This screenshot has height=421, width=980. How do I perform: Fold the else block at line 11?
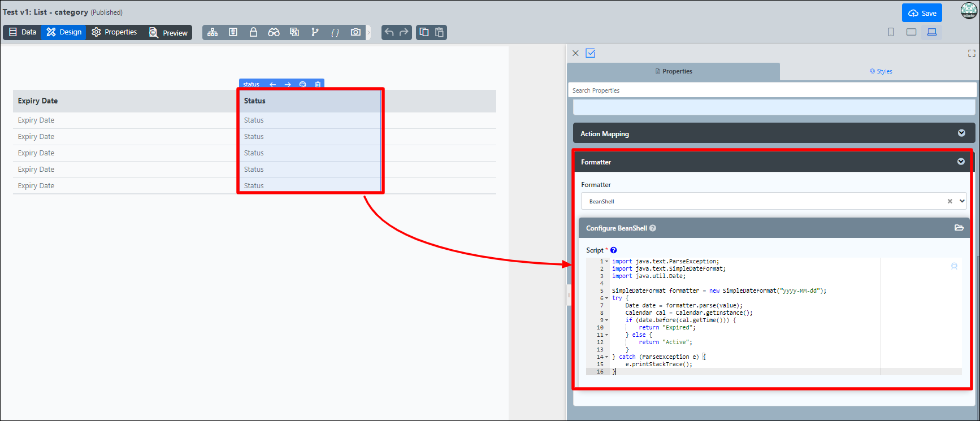point(607,335)
